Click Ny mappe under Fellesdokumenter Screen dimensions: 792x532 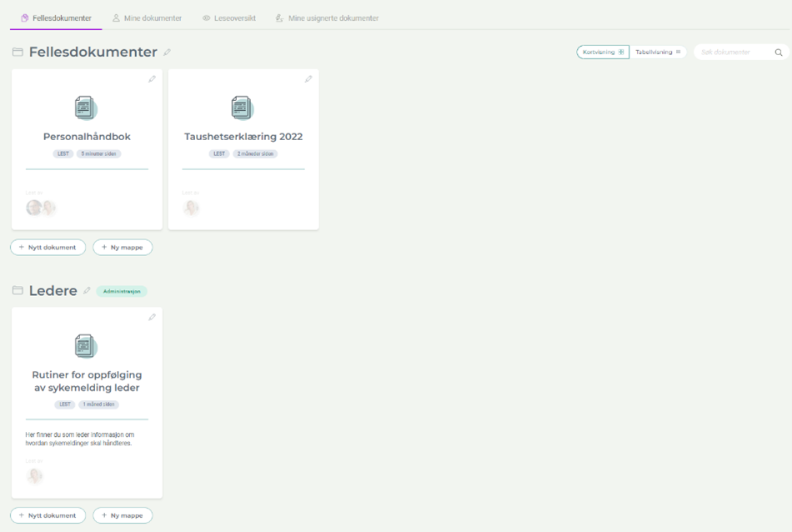pos(123,247)
